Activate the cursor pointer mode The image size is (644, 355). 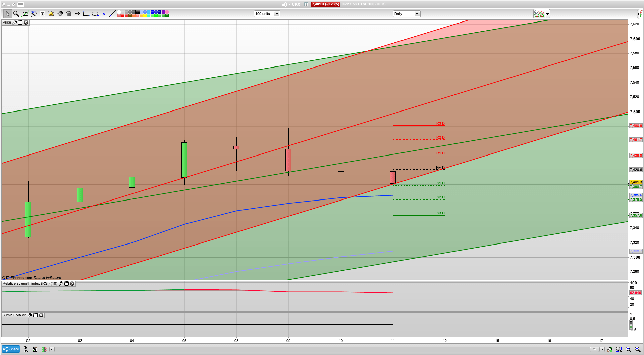(7, 14)
